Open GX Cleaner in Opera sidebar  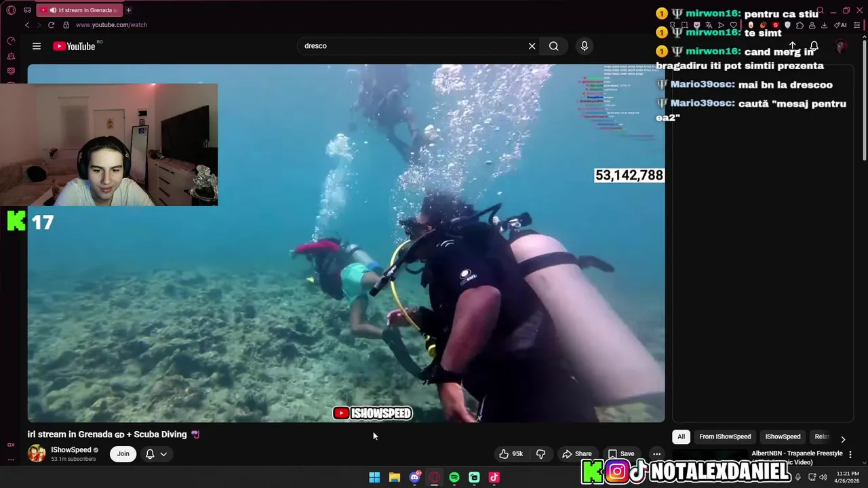[11, 56]
